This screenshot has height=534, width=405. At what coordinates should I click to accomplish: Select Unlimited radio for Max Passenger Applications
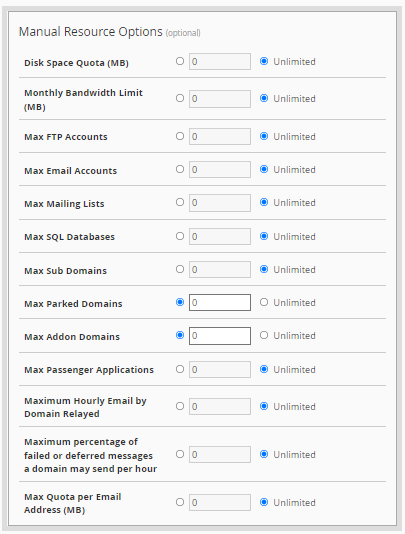coord(264,369)
